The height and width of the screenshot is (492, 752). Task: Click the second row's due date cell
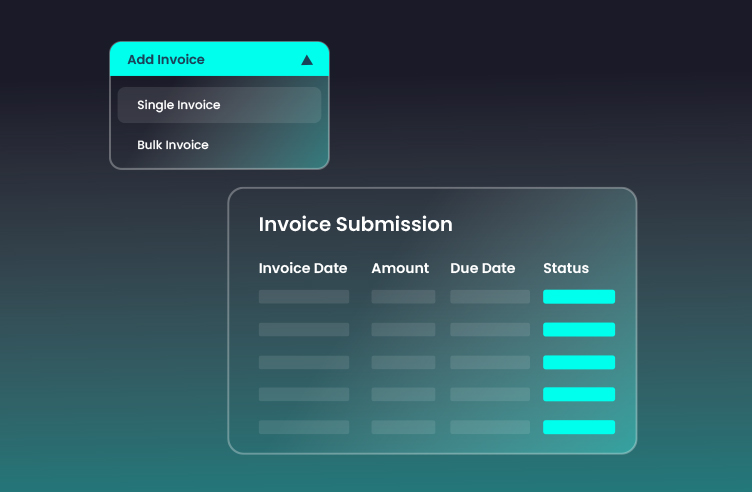(490, 329)
